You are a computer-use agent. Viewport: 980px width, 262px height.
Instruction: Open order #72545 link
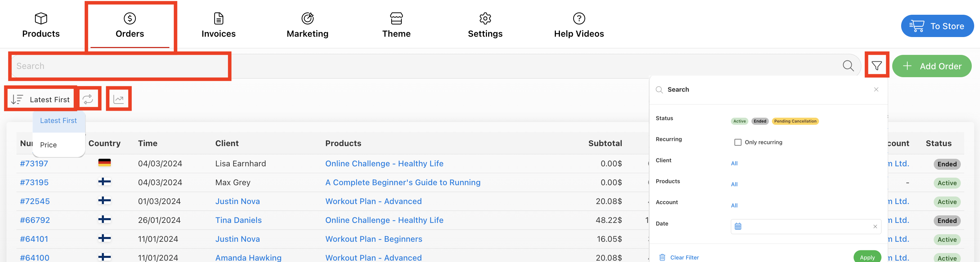tap(35, 201)
